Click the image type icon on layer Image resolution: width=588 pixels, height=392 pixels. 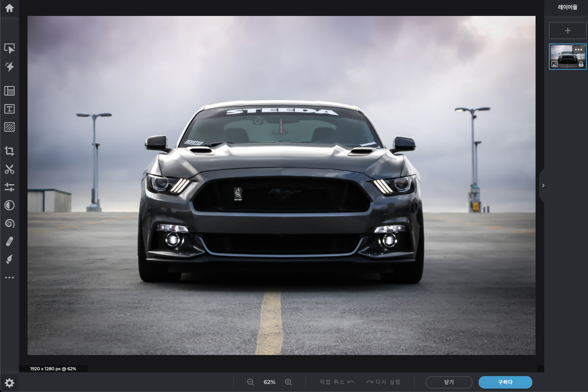pyautogui.click(x=554, y=64)
